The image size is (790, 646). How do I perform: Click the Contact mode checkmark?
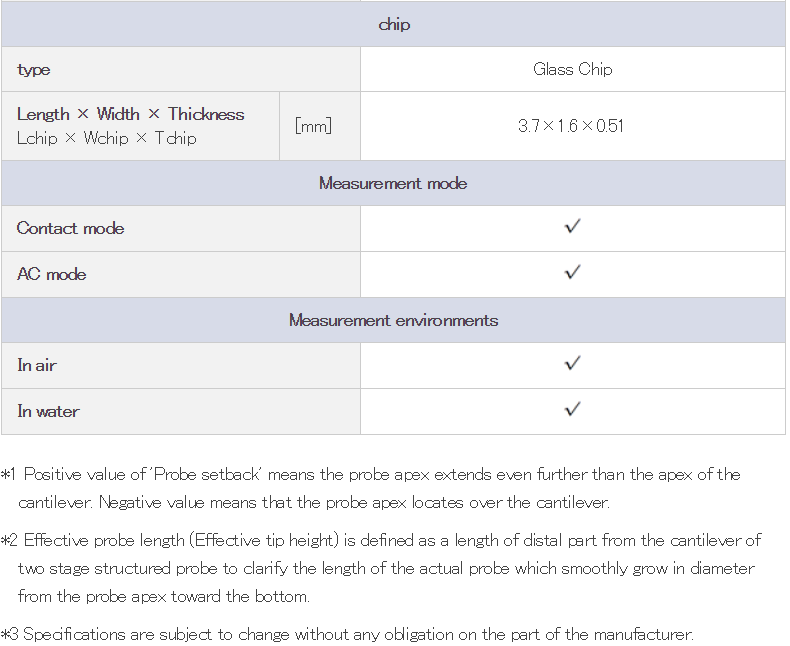pyautogui.click(x=572, y=227)
